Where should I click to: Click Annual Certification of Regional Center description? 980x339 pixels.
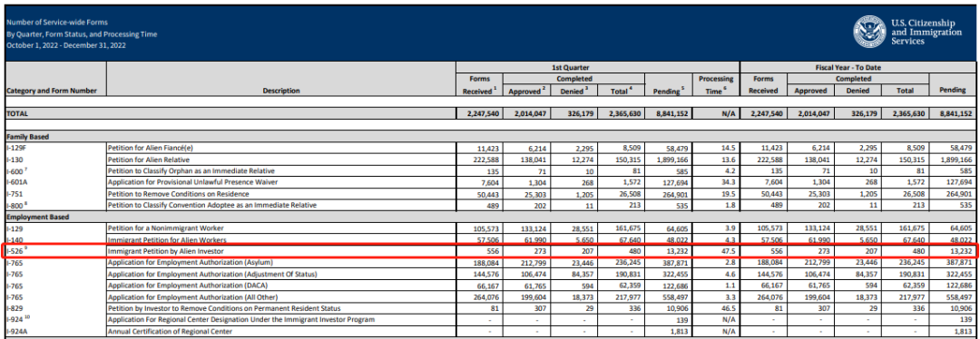coord(170,331)
